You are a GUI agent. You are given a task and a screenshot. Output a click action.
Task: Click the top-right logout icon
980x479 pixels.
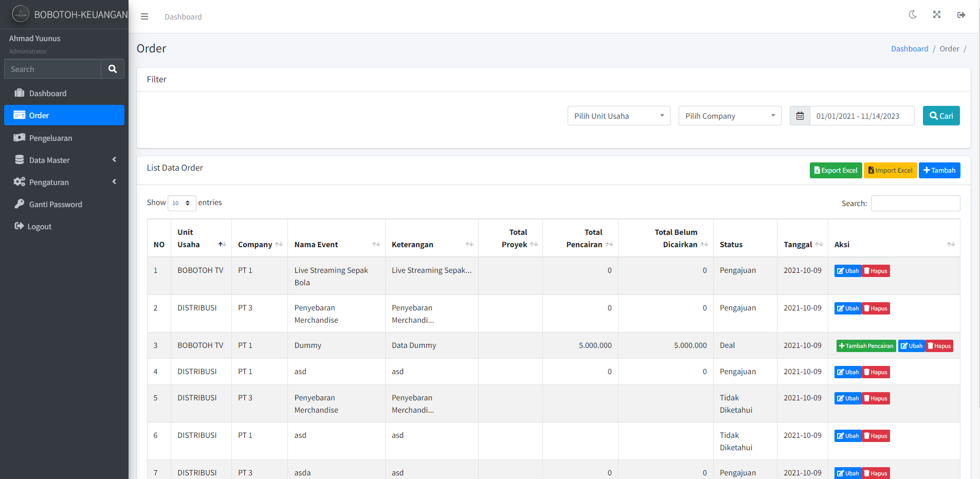coord(961,15)
